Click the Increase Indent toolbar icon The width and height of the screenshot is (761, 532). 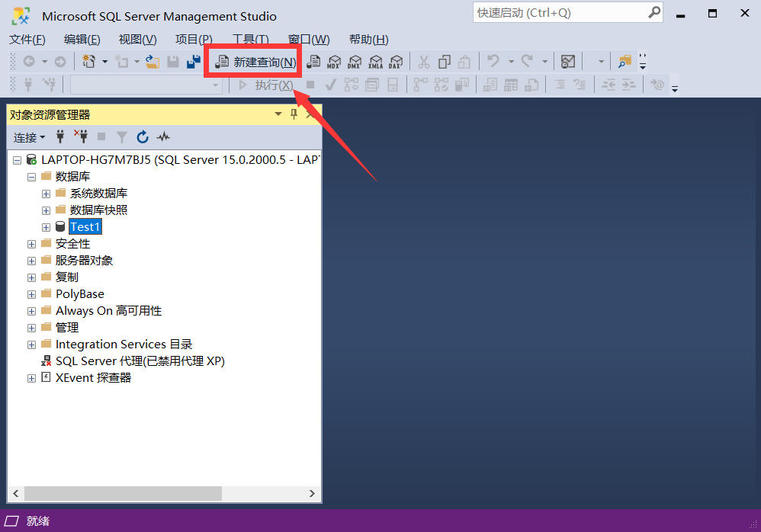click(628, 85)
